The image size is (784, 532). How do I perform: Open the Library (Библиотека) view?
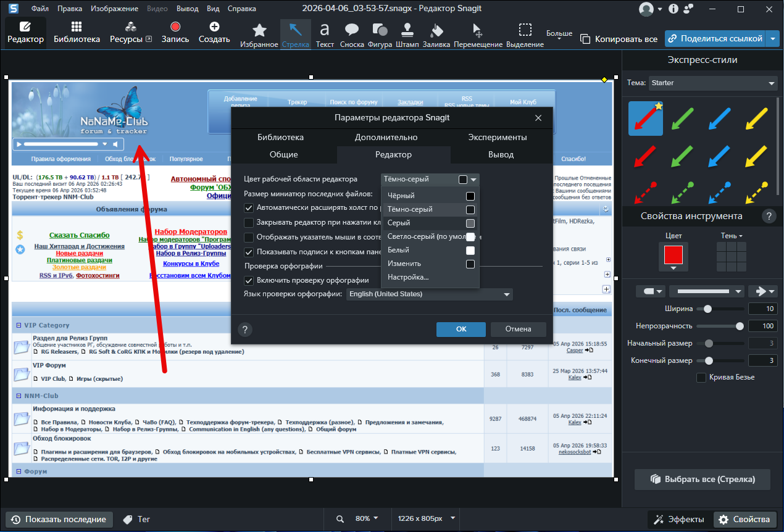(x=77, y=33)
